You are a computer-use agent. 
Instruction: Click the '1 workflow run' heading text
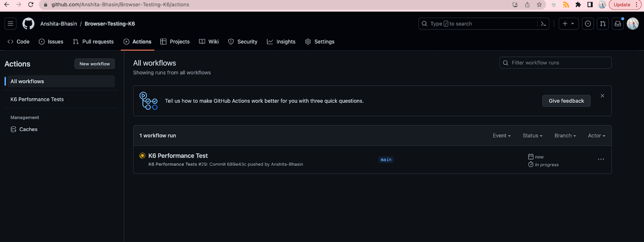[x=158, y=136]
